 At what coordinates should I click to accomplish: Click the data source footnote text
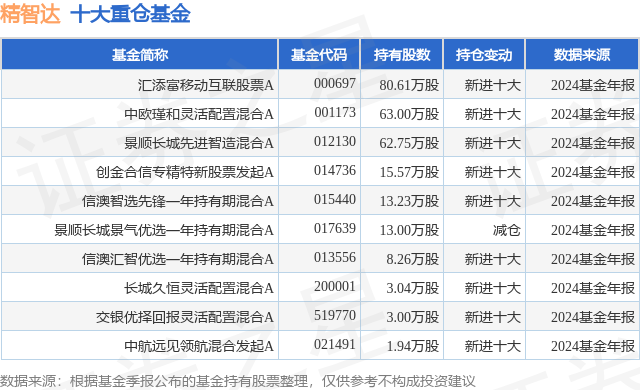238,381
